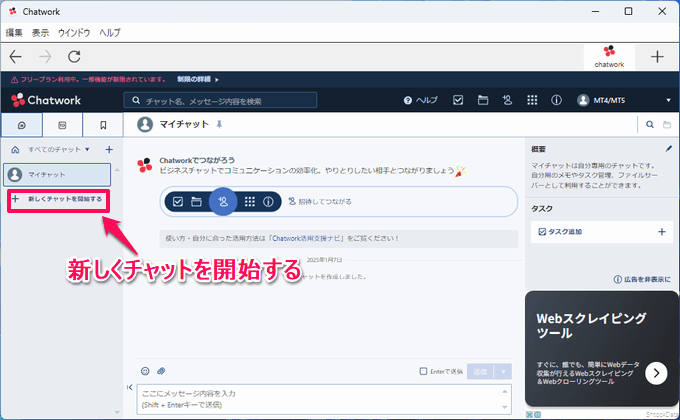The height and width of the screenshot is (420, 680).
Task: Toggle the Enterで送信 checkbox
Action: (423, 371)
